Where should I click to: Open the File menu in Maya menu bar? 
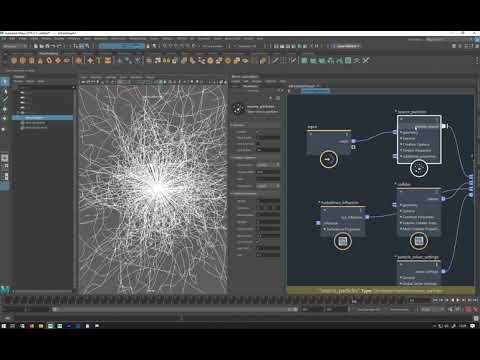[x=3, y=39]
